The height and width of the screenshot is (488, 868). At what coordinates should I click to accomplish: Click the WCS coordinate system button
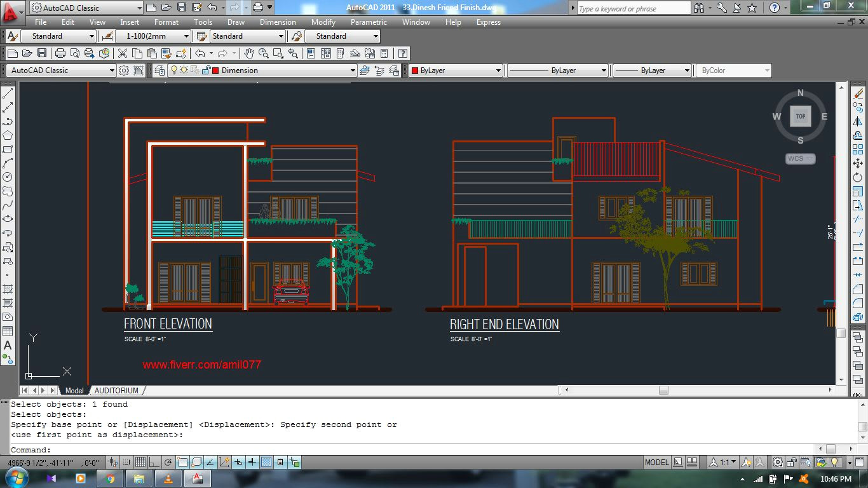(800, 159)
